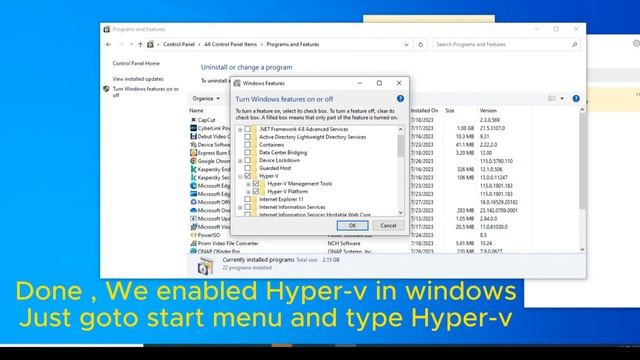Click the search magnifier icon
Viewport: 640px width, 360px height.
(x=574, y=44)
